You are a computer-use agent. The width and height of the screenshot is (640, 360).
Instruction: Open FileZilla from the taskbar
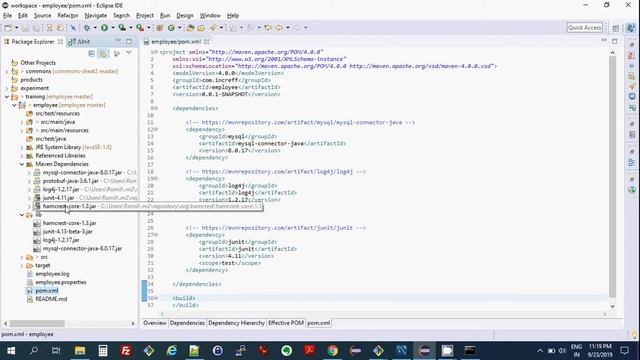tap(126, 351)
